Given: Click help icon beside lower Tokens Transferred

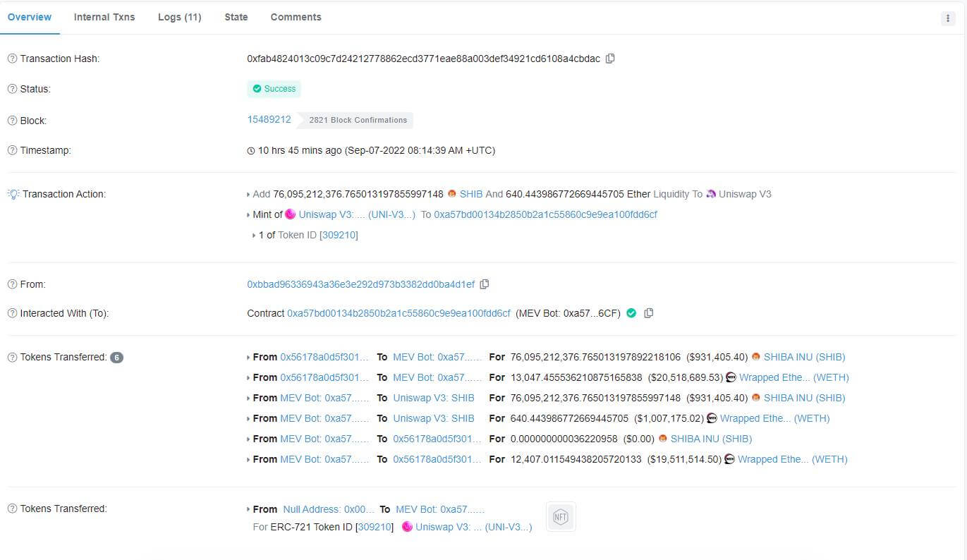Looking at the screenshot, I should point(12,509).
